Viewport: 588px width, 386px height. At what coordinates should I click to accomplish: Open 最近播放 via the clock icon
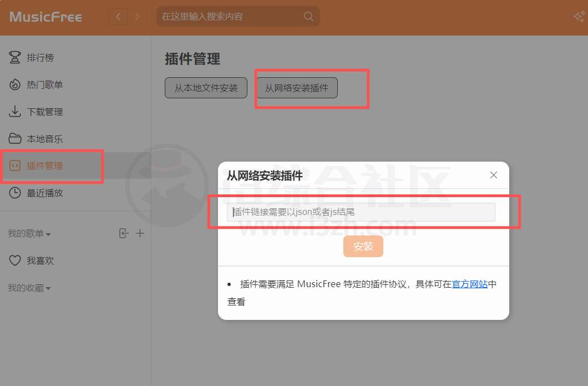(14, 192)
